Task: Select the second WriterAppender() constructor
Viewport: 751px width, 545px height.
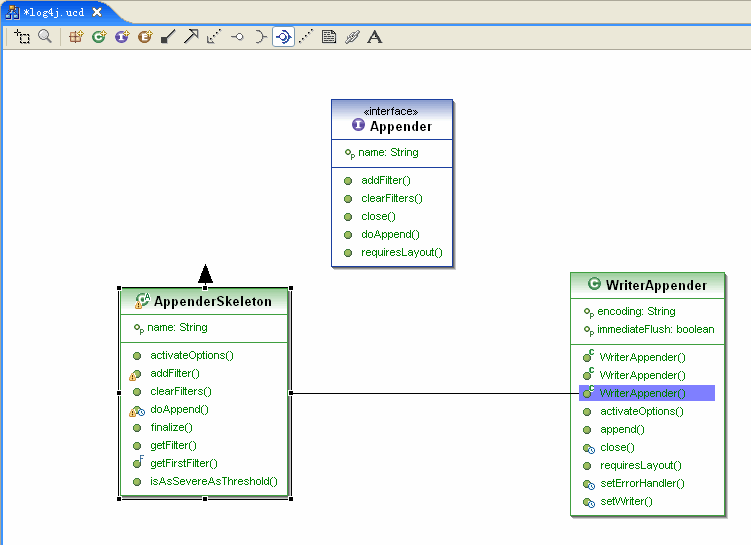Action: click(642, 375)
